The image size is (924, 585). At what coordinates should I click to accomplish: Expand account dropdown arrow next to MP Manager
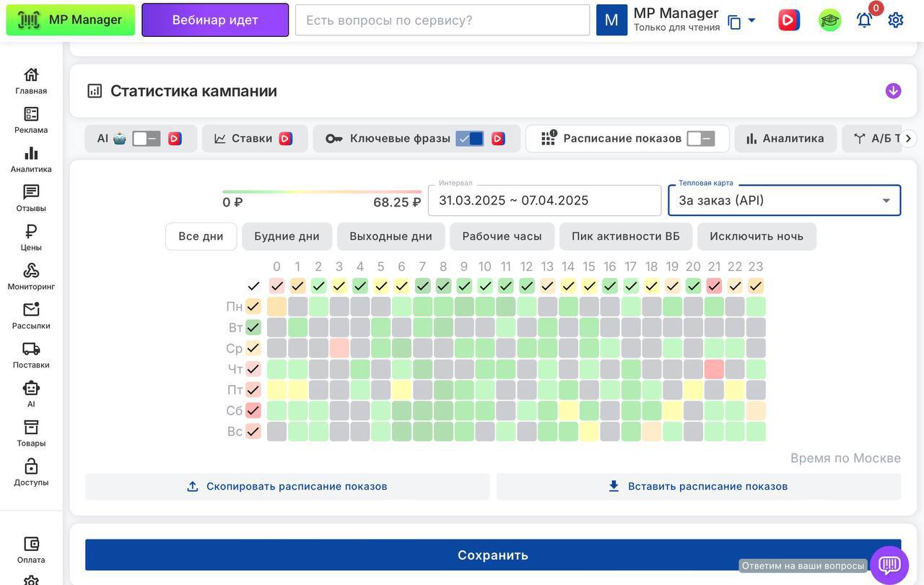tap(751, 20)
